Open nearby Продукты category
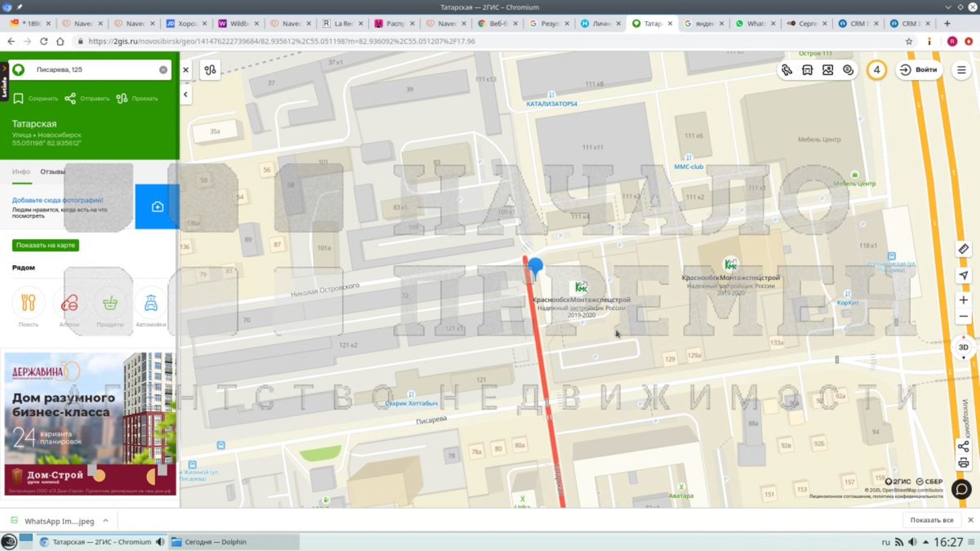 click(x=110, y=308)
